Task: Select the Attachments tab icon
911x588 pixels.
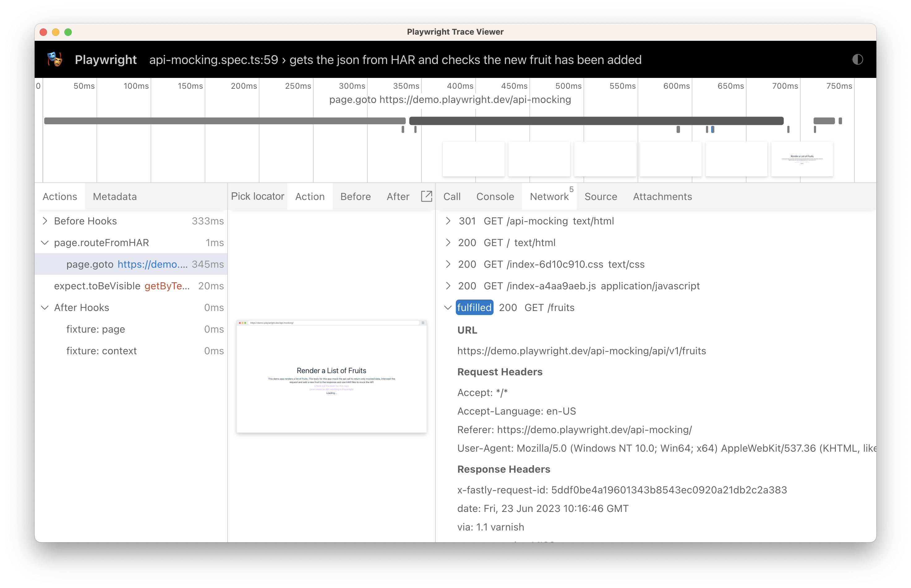Action: (661, 196)
